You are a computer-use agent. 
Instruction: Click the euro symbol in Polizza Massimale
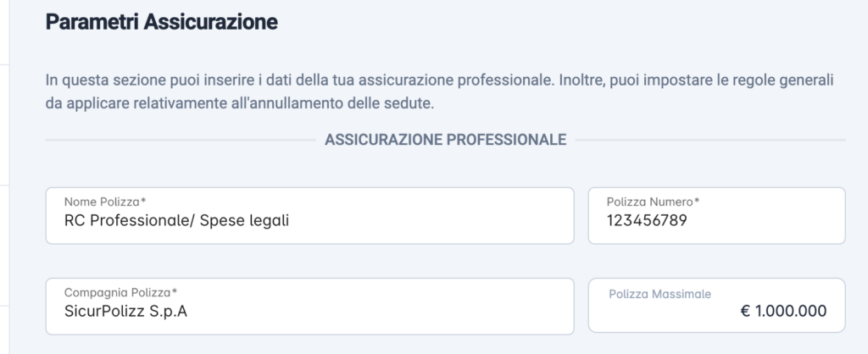[x=745, y=311]
